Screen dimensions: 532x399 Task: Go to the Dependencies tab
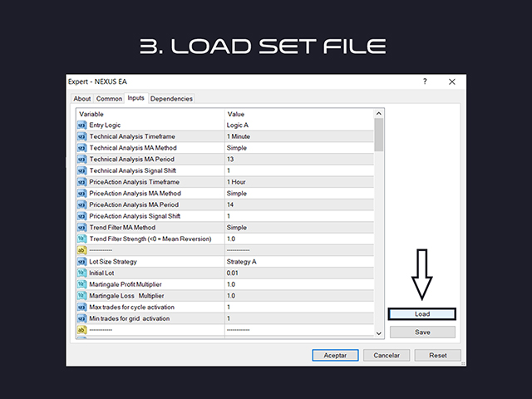(x=171, y=99)
